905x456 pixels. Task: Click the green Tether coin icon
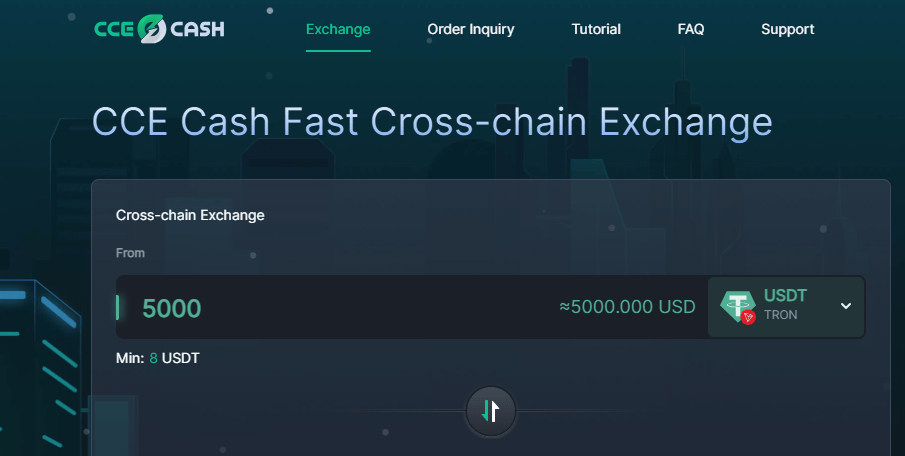[x=737, y=305]
